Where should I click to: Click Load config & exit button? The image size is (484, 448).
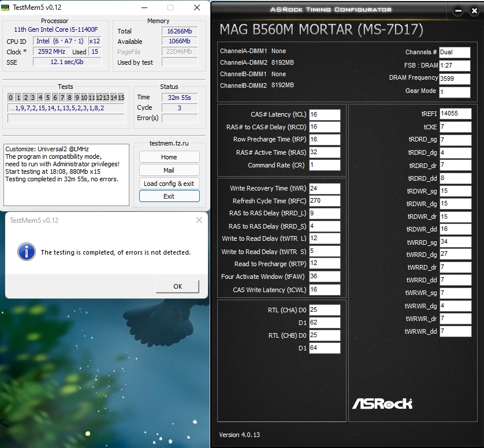tap(169, 184)
